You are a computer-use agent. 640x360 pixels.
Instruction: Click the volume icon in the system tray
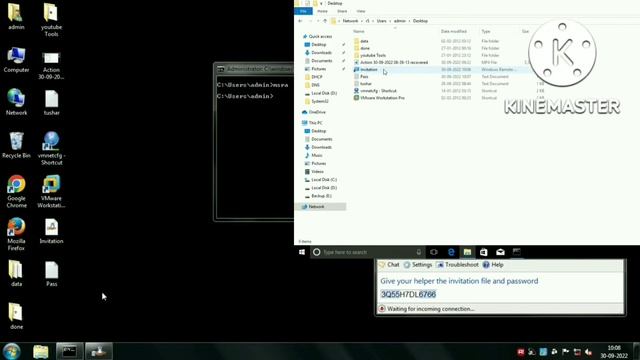[x=588, y=352]
